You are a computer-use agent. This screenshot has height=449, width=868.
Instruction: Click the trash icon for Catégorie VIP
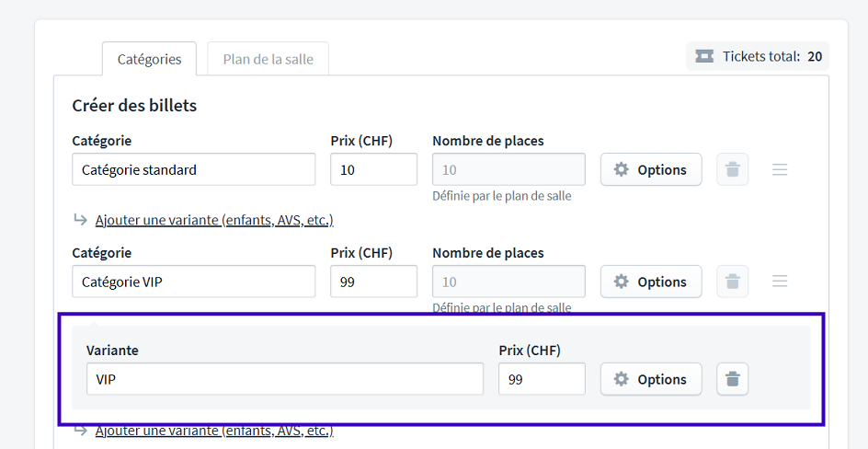(x=732, y=282)
